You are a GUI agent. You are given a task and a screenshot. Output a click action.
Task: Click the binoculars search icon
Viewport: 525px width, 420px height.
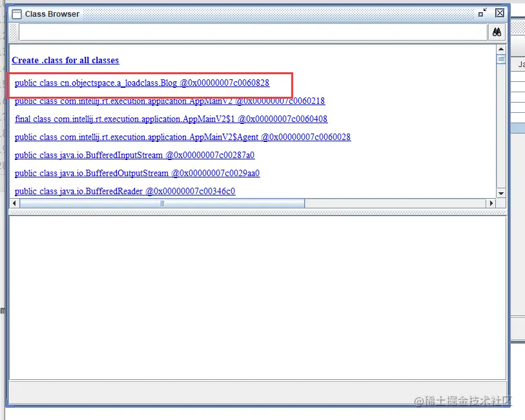497,32
